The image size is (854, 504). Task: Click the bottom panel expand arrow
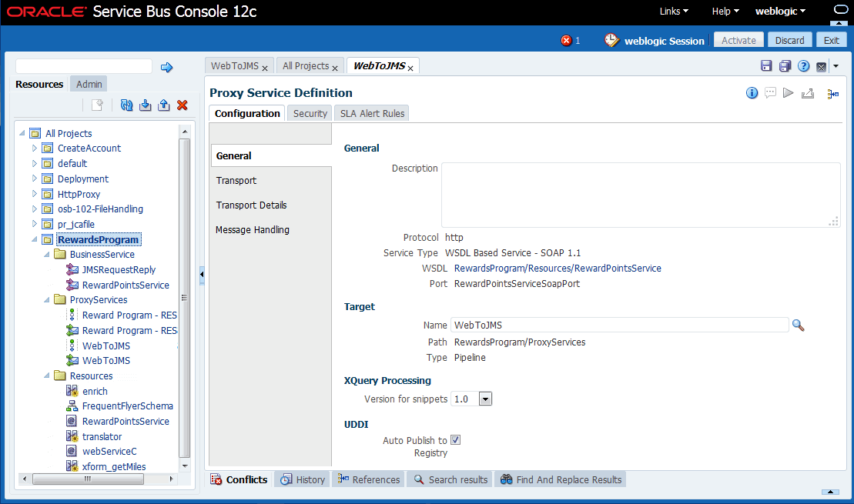[x=830, y=492]
